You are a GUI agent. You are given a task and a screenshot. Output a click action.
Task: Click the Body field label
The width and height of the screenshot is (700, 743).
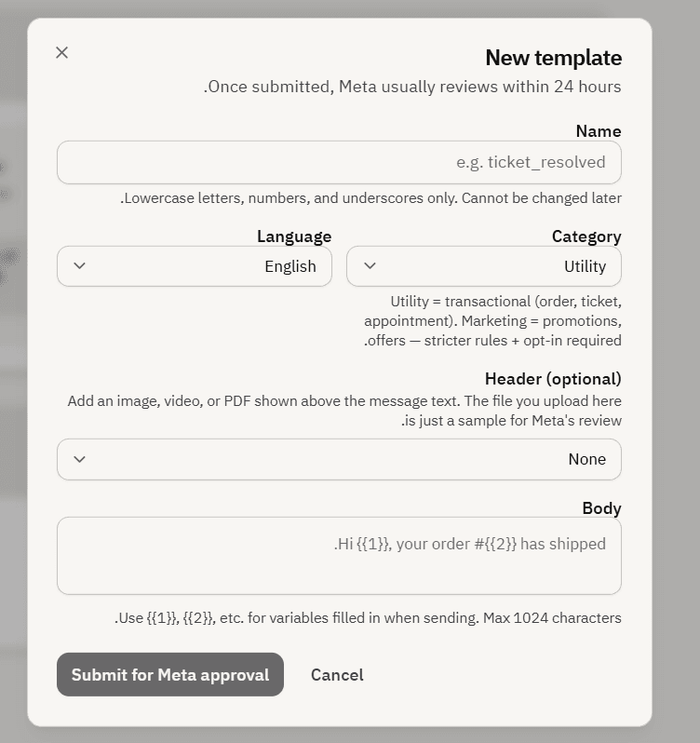(601, 508)
